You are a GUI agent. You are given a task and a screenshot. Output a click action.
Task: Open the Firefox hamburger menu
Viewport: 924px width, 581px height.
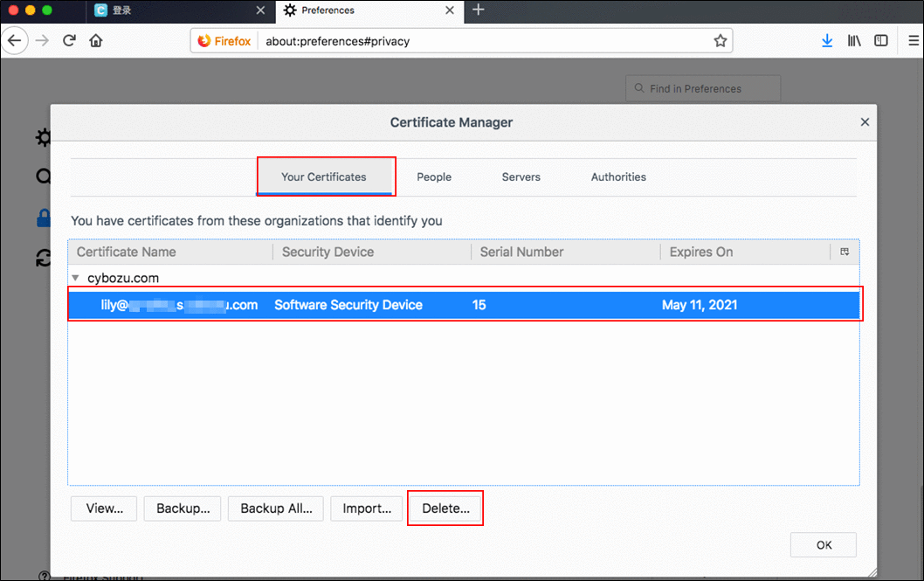point(914,41)
